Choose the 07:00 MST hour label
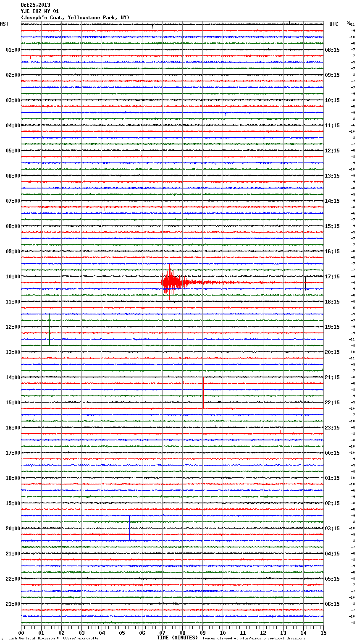Viewport: 357px width, 644px height. click(x=13, y=201)
